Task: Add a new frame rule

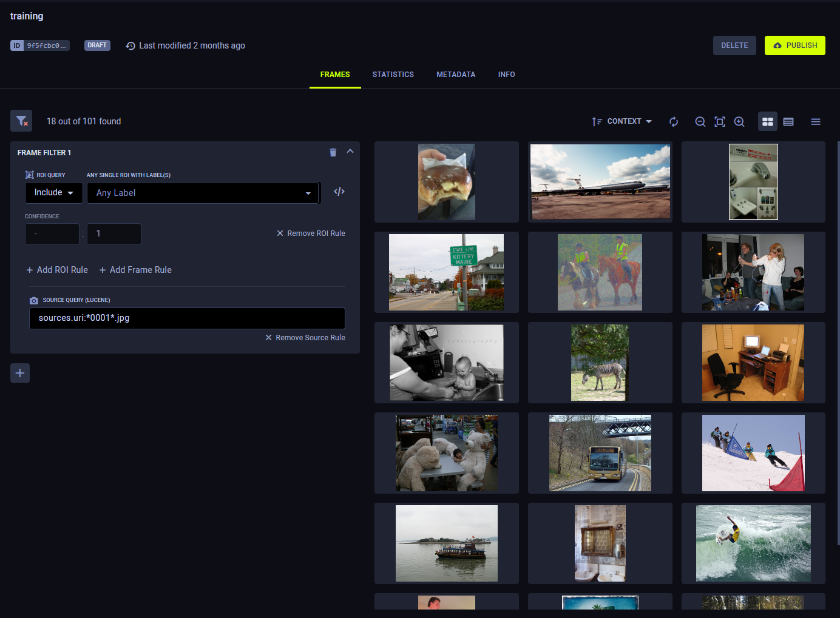Action: pyautogui.click(x=135, y=270)
